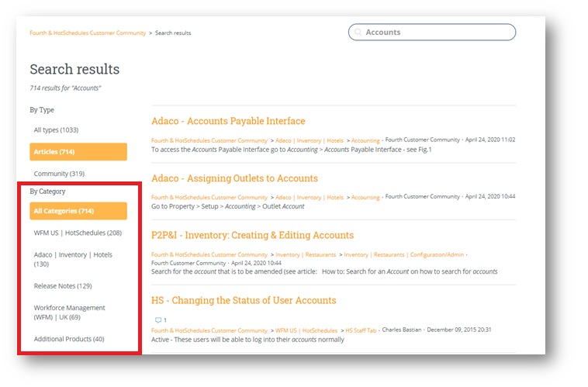
Task: Open P2P&I - Inventory: Creating & Editing Accounts
Action: [252, 235]
